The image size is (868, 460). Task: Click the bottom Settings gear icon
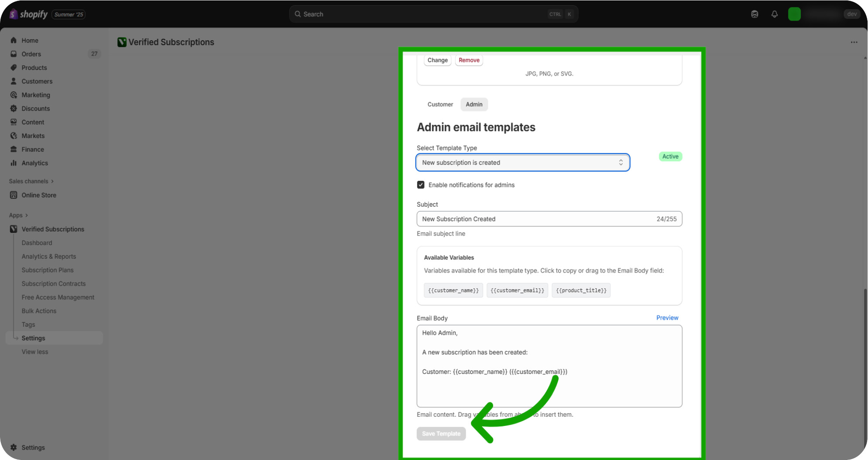[14, 447]
